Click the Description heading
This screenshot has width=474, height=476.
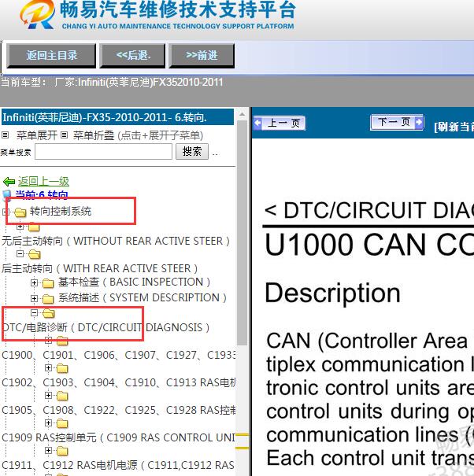pyautogui.click(x=332, y=293)
